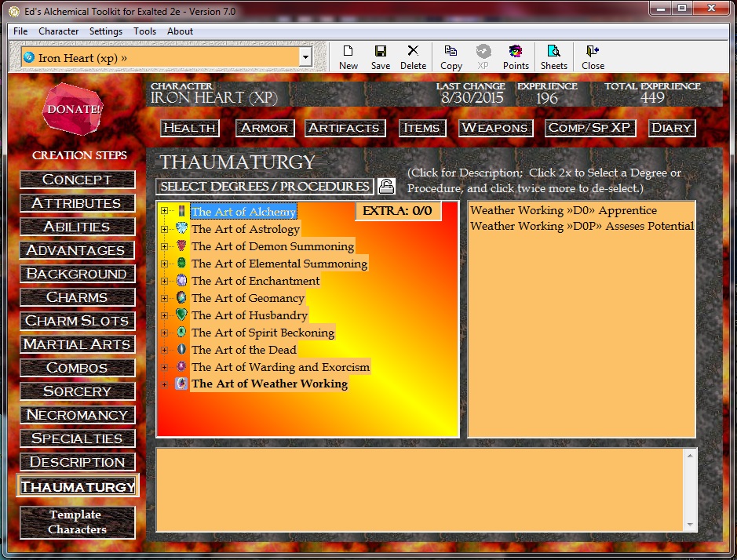
Task: Expand The Art of Enchantment node
Action: [164, 281]
